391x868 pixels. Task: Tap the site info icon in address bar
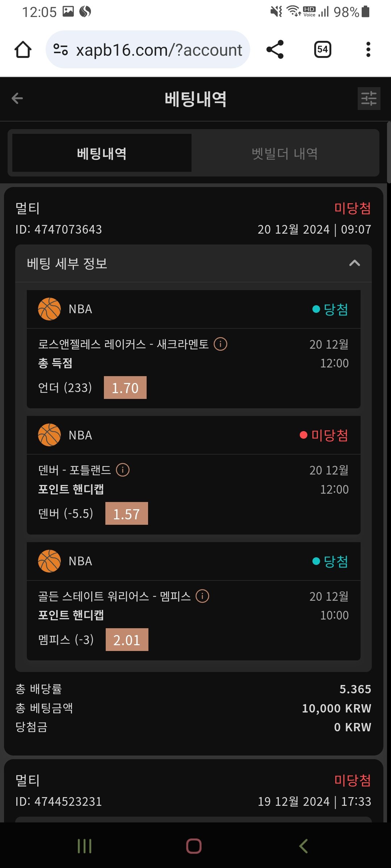60,50
